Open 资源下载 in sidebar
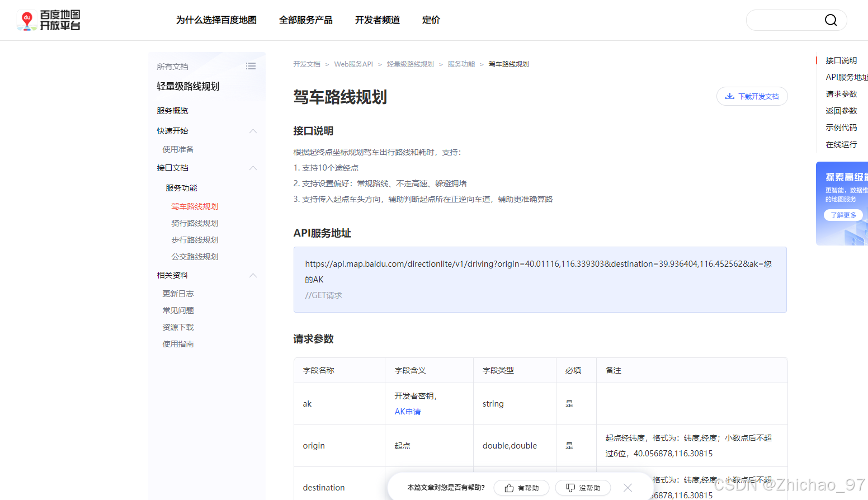Screen dimensions: 868x500 tap(178, 327)
